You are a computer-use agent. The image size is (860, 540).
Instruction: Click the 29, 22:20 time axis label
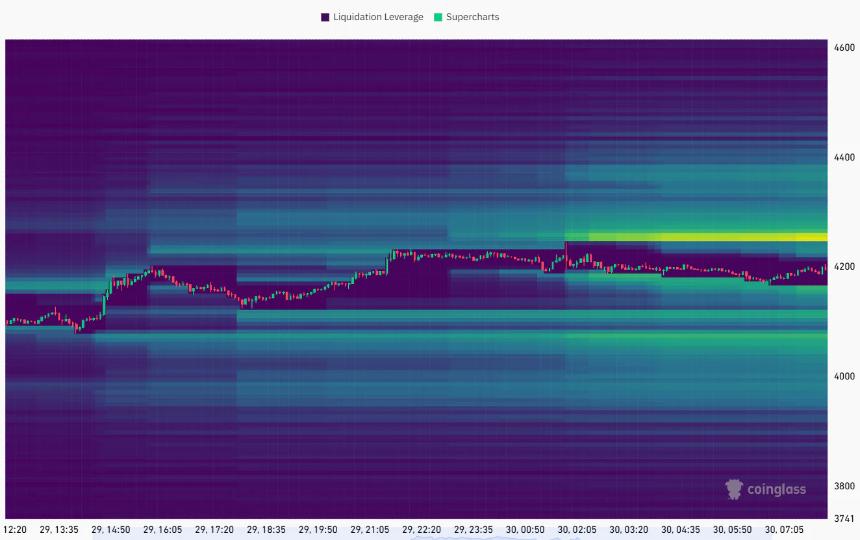pos(421,529)
